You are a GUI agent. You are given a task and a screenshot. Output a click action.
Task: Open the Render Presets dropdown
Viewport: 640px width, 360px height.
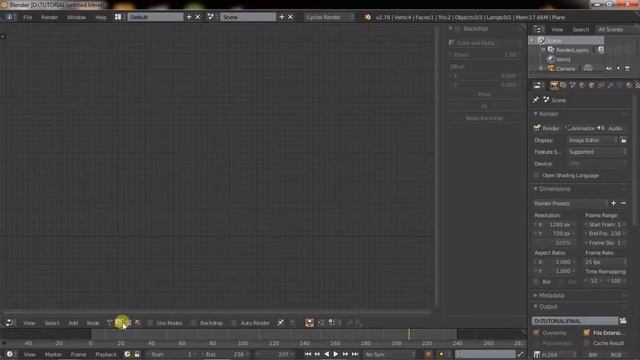571,203
